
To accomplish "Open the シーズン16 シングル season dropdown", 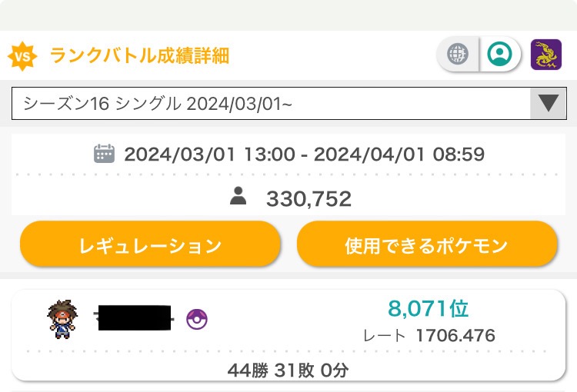I will pos(271,103).
